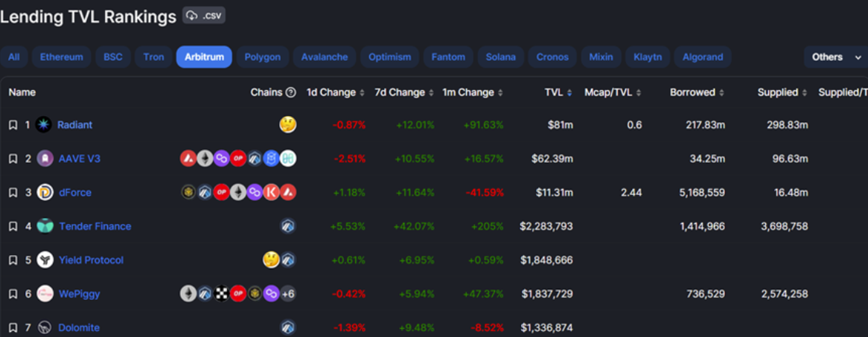Image resolution: width=868 pixels, height=337 pixels.
Task: Sort table by TVL column
Action: pos(558,92)
